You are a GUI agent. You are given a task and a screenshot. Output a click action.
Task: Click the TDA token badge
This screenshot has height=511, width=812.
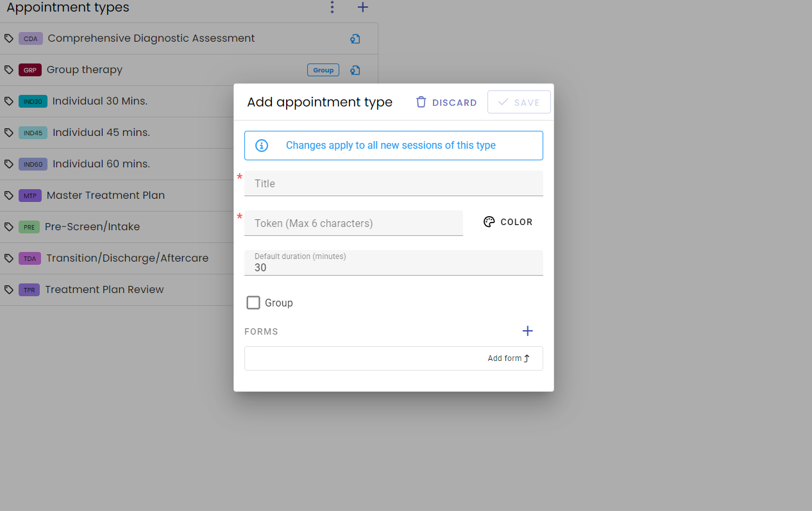[x=30, y=258]
